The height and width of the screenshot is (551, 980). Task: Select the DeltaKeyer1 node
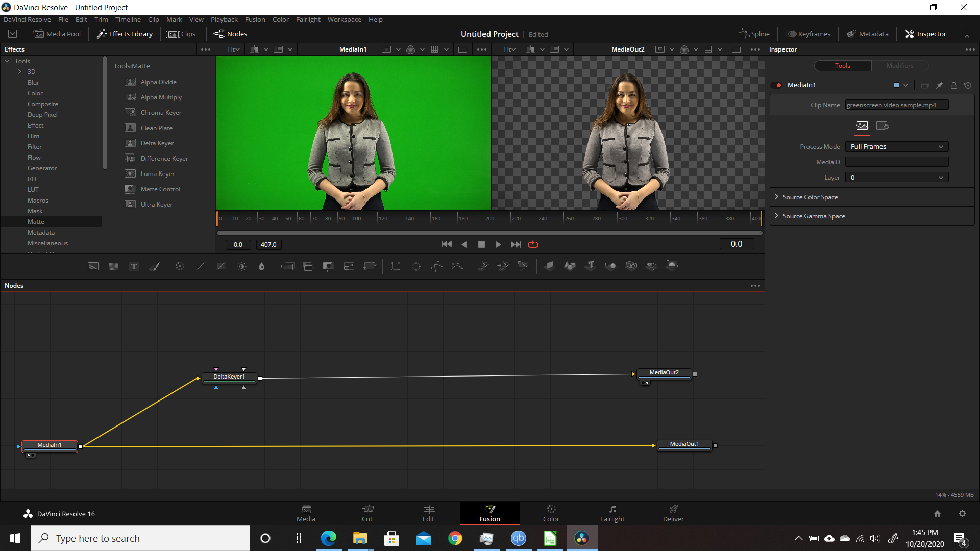pyautogui.click(x=229, y=377)
